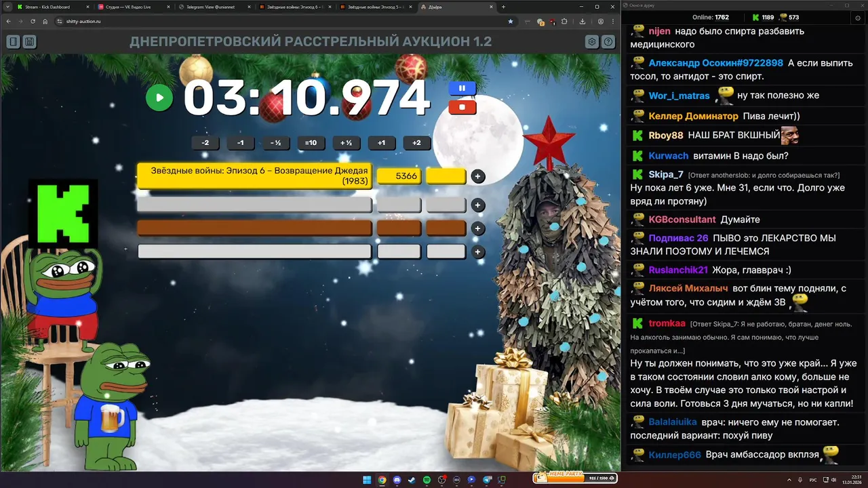The width and height of the screenshot is (868, 488).
Task: Start the auction timer with green play button
Action: pos(159,98)
